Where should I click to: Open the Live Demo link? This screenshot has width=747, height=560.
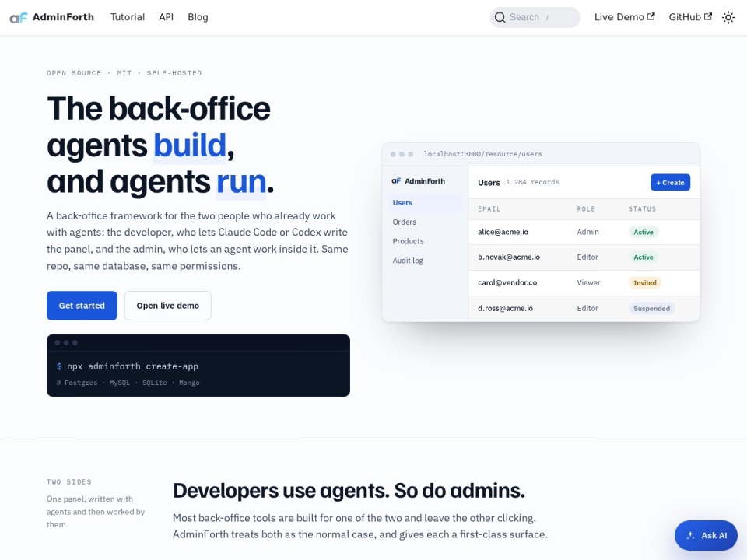click(x=624, y=17)
